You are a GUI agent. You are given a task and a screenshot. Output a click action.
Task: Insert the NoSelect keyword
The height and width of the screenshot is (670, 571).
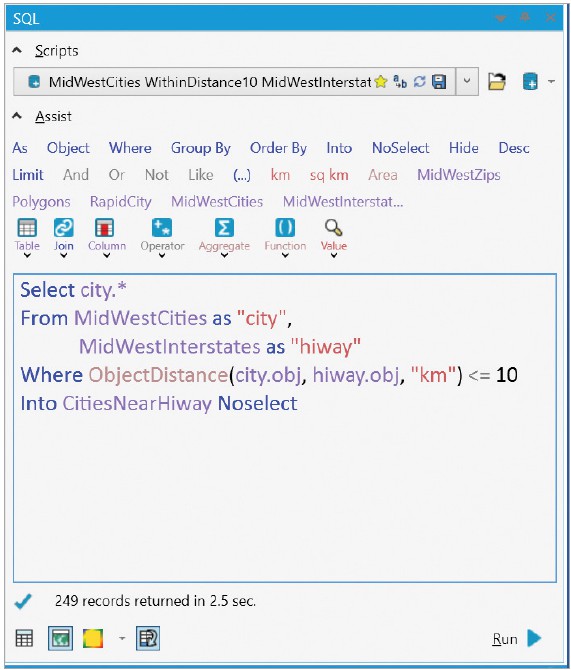(400, 148)
